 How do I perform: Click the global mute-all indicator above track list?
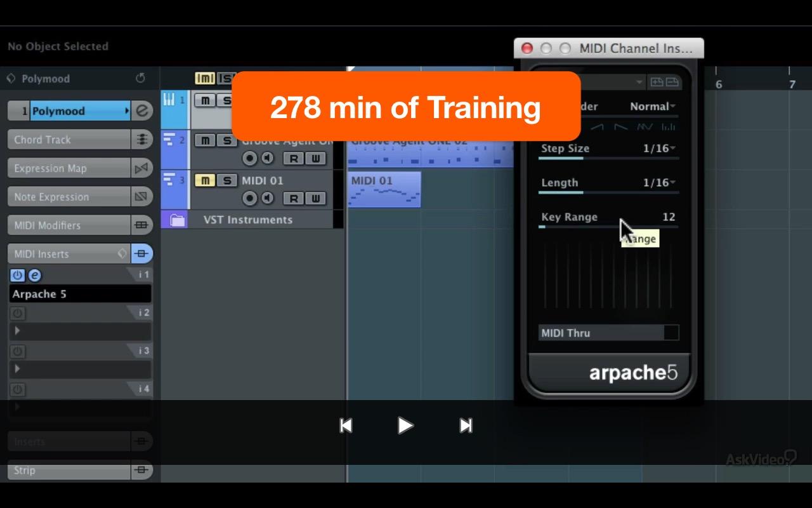pos(204,78)
